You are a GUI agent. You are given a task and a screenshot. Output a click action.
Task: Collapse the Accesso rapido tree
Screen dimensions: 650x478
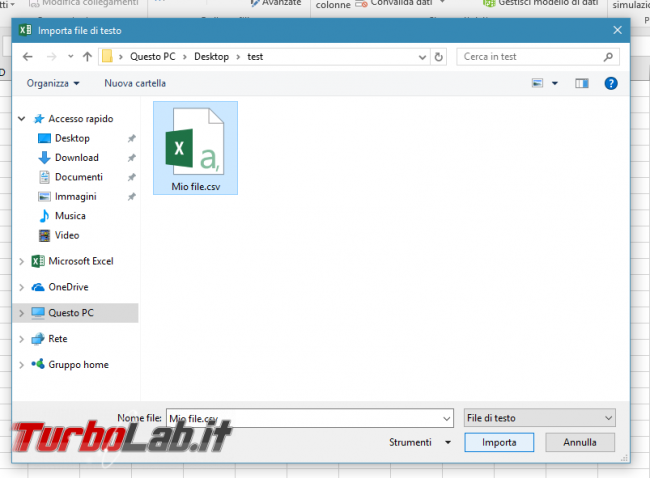click(22, 119)
